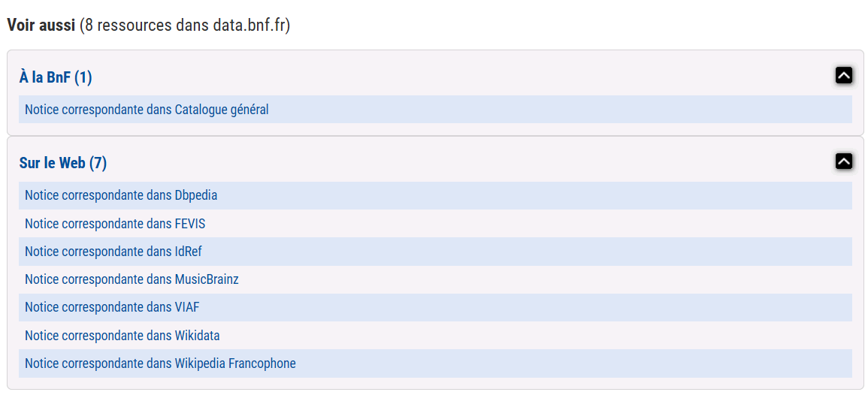Visit the Wikidata notice link
The image size is (868, 395).
(x=122, y=336)
